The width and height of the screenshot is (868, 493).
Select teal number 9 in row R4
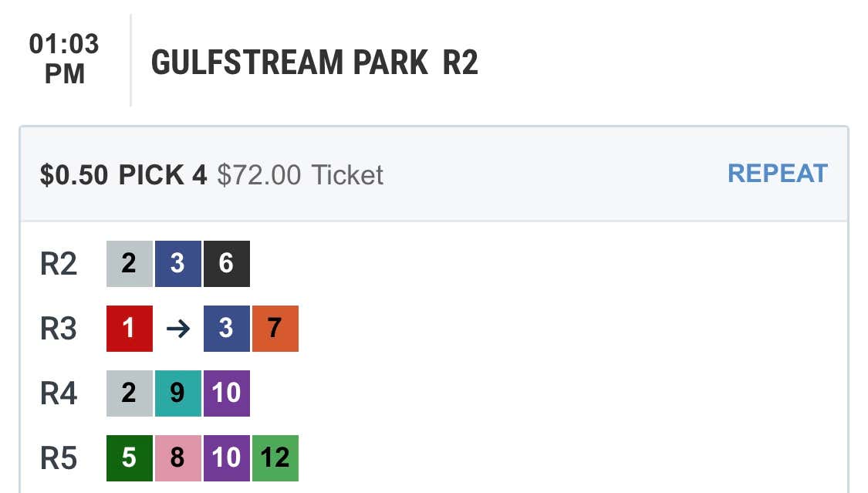178,393
